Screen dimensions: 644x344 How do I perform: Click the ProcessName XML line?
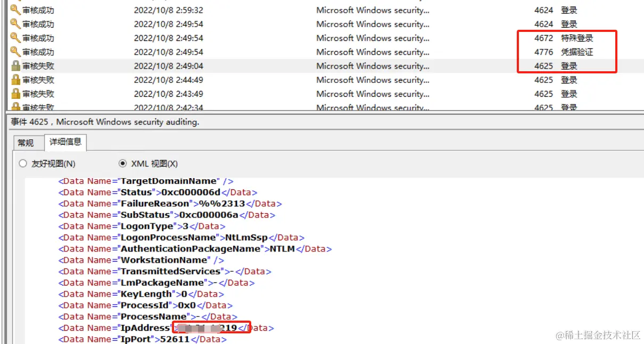click(148, 316)
